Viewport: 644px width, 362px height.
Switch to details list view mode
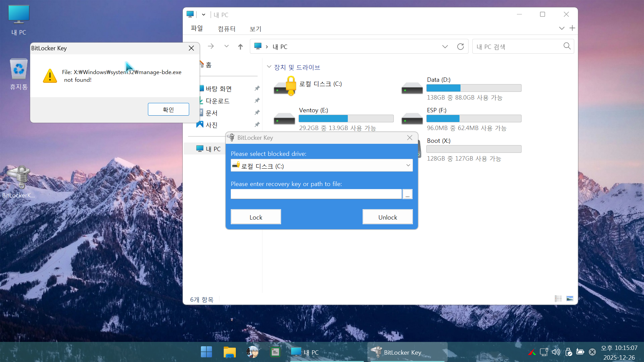coord(558,299)
